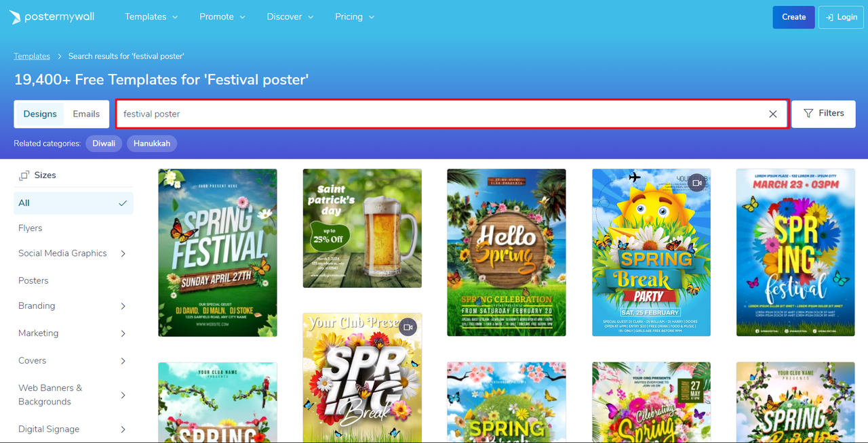Screen dimensions: 868x443
Task: Expand the Digital Signage chevron
Action: pyautogui.click(x=123, y=429)
